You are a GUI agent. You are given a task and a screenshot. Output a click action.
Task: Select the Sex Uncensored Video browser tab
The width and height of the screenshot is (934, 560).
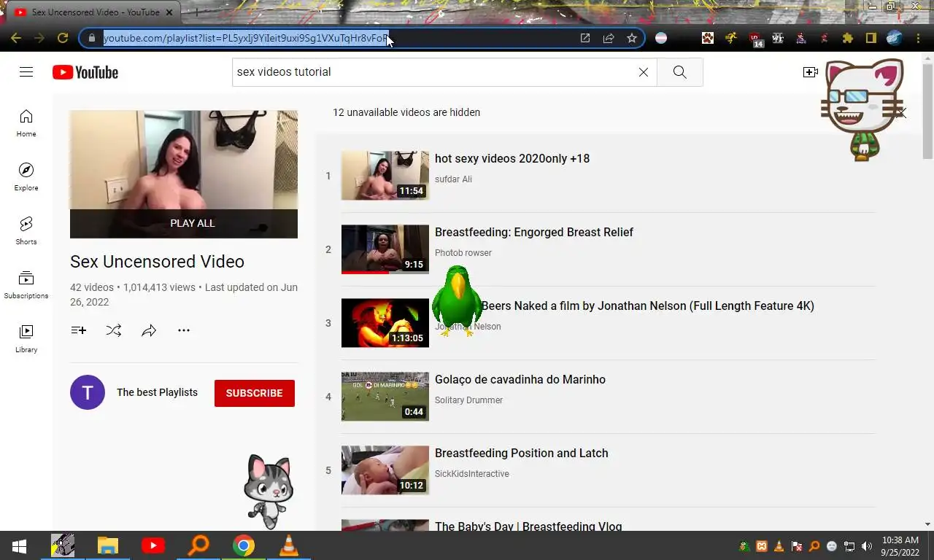click(95, 12)
